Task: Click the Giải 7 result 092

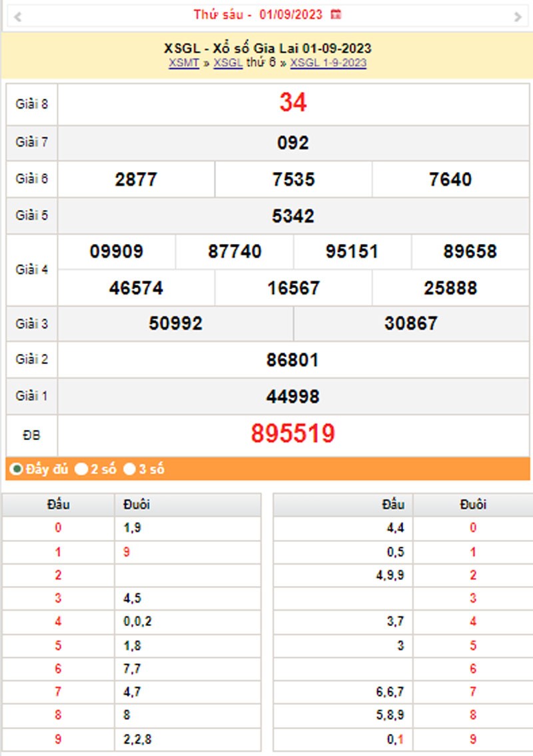Action: point(293,143)
